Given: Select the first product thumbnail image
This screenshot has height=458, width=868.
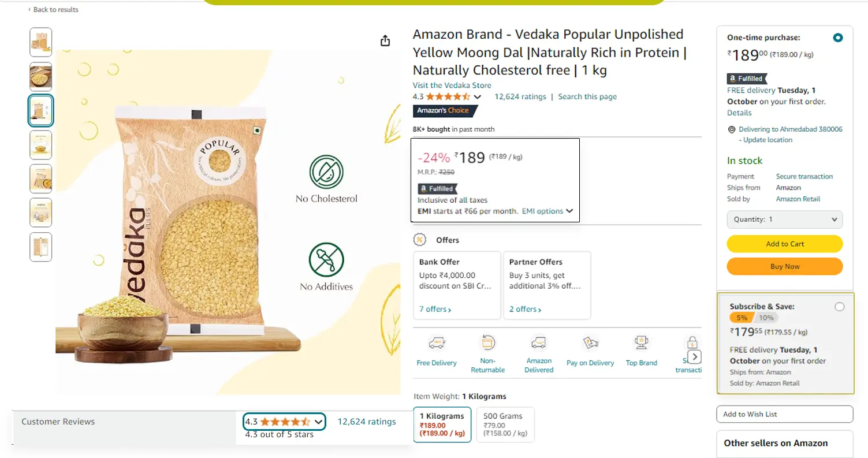Looking at the screenshot, I should click(41, 42).
